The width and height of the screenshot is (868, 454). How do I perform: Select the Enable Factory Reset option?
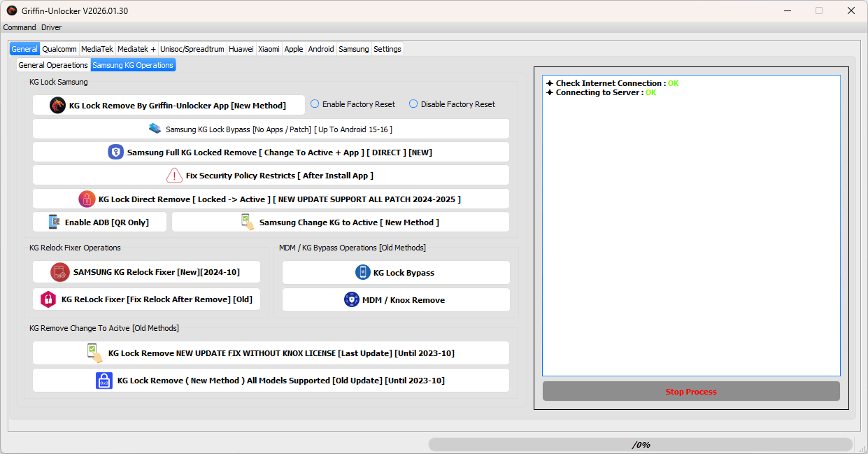pyautogui.click(x=316, y=104)
